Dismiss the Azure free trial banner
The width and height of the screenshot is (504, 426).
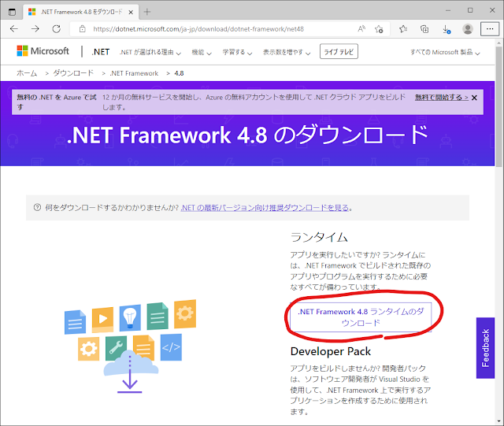(x=474, y=98)
